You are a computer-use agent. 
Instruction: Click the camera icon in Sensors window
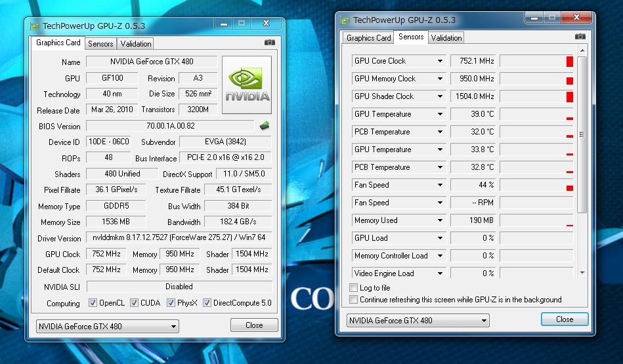(x=580, y=37)
